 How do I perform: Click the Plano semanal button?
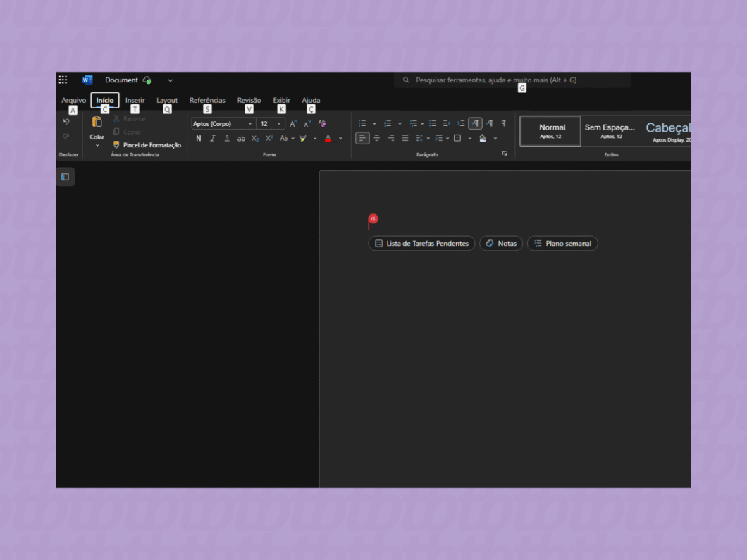pyautogui.click(x=562, y=243)
